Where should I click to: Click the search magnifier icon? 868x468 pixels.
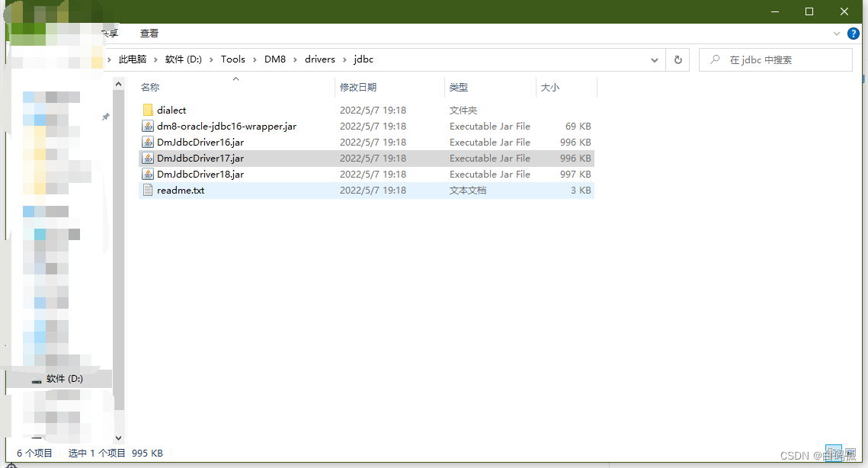715,59
